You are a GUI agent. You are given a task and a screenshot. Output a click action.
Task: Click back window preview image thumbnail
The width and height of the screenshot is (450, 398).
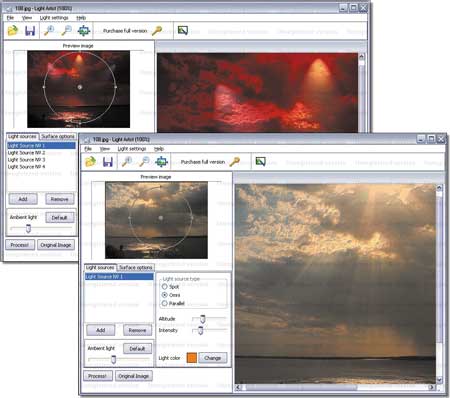(x=78, y=89)
